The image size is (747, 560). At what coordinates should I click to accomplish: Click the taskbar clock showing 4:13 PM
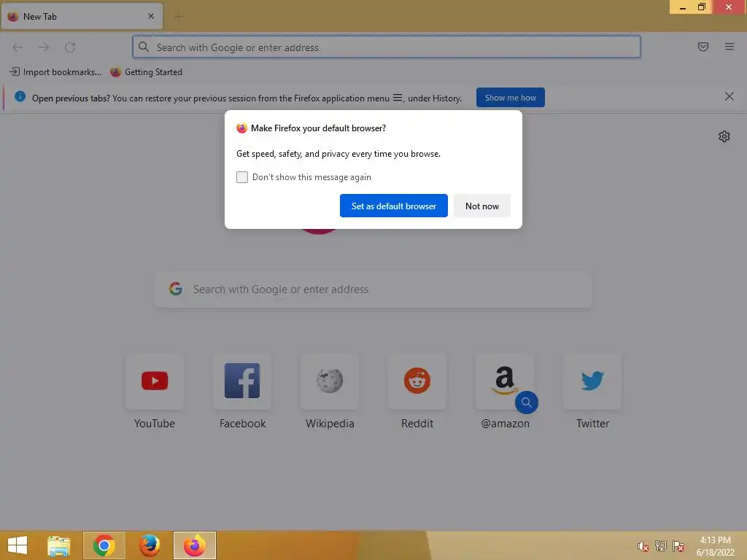(x=715, y=546)
